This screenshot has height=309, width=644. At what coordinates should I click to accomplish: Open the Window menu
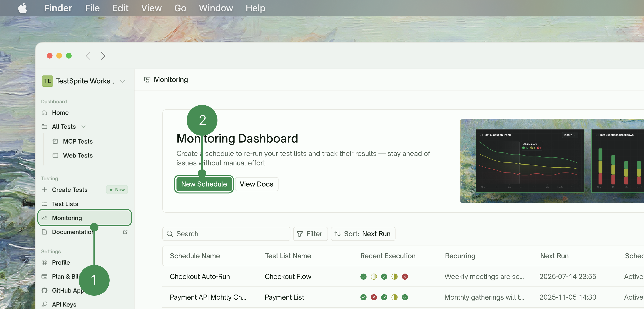(x=216, y=8)
